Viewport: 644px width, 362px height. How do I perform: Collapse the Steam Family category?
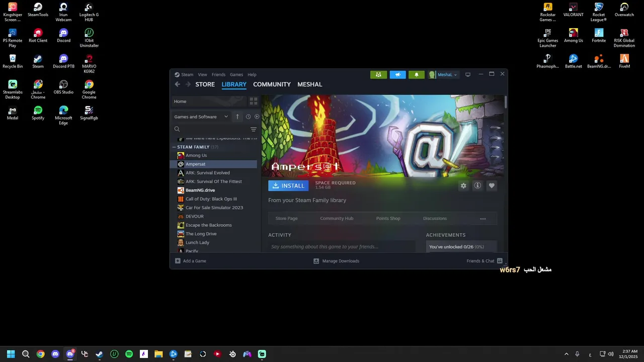click(x=174, y=147)
